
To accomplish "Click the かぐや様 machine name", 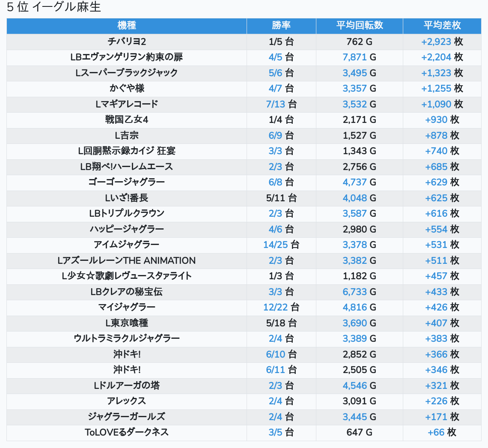I will point(127,88).
